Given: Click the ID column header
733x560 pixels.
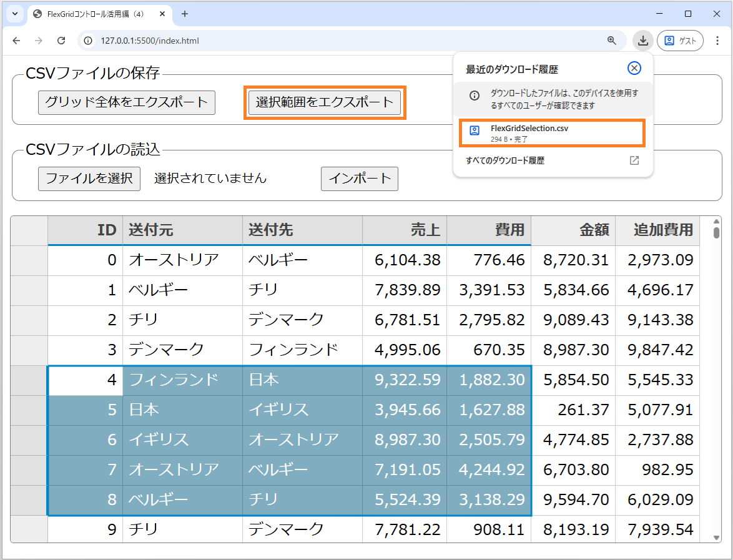Looking at the screenshot, I should (x=85, y=230).
